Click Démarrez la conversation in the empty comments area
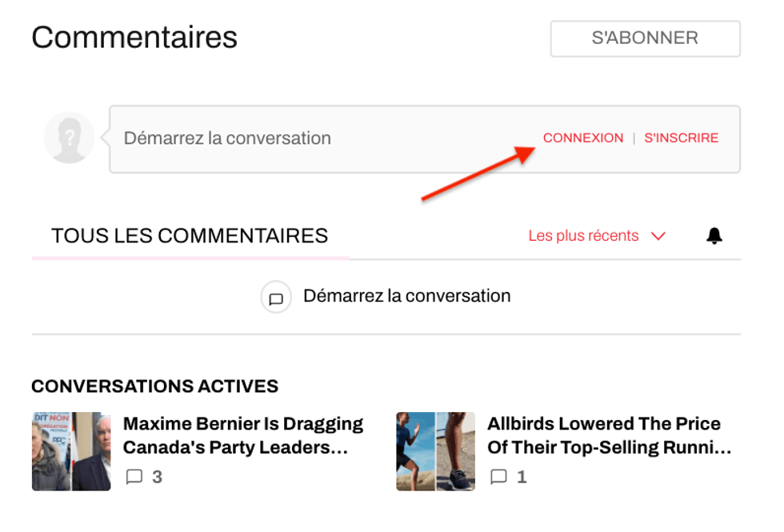The width and height of the screenshot is (784, 532). point(406,295)
